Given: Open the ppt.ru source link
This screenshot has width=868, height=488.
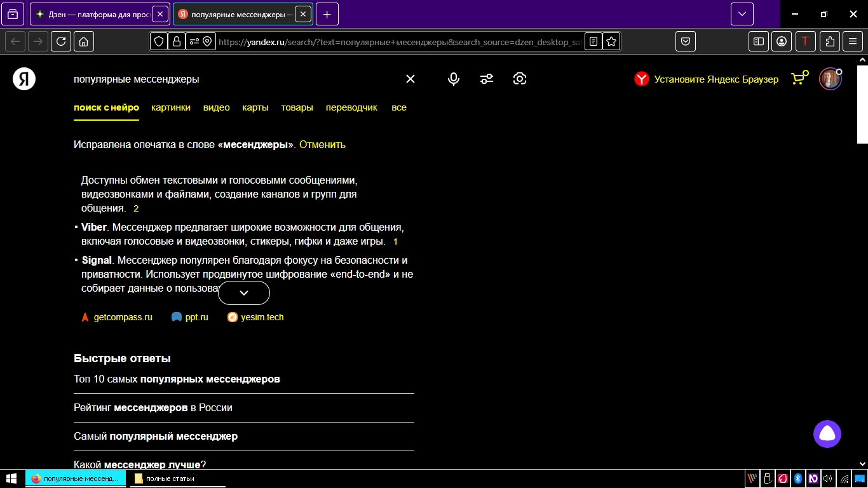Looking at the screenshot, I should tap(190, 317).
